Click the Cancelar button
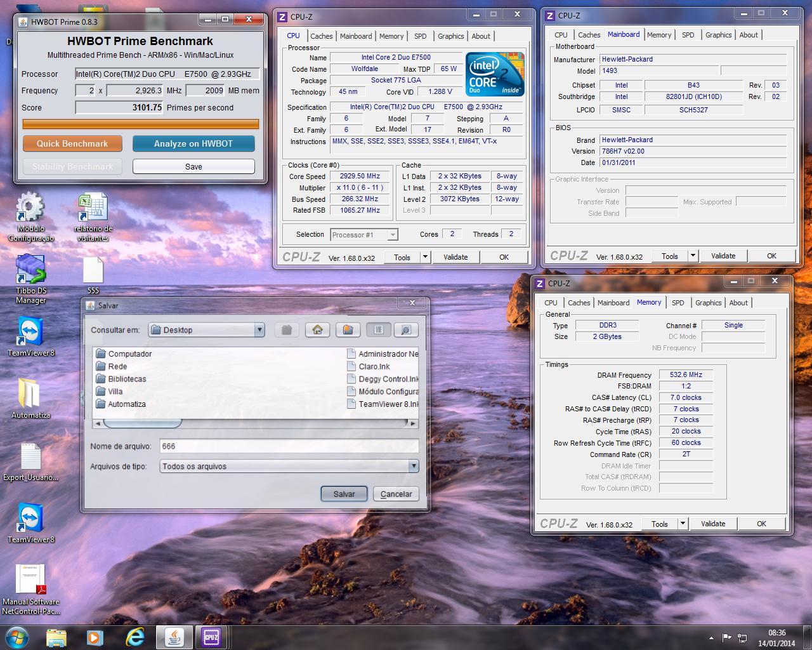Screen dimensions: 812x650 [396, 494]
